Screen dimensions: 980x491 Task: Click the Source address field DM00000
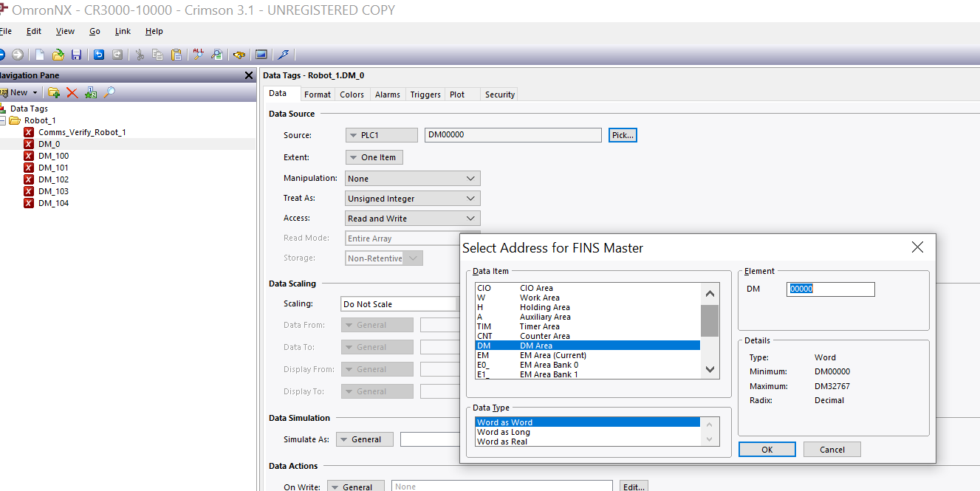[513, 135]
